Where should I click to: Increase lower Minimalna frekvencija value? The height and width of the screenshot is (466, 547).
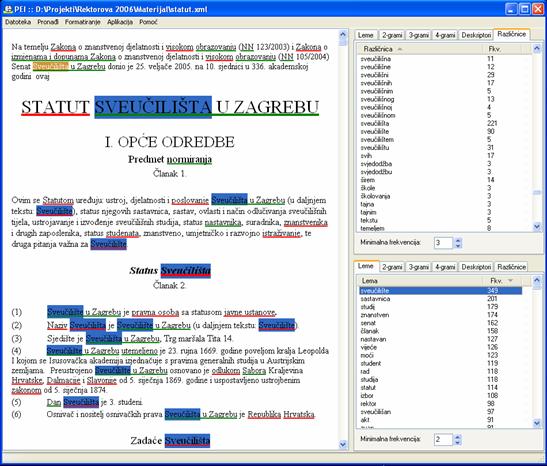(458, 436)
